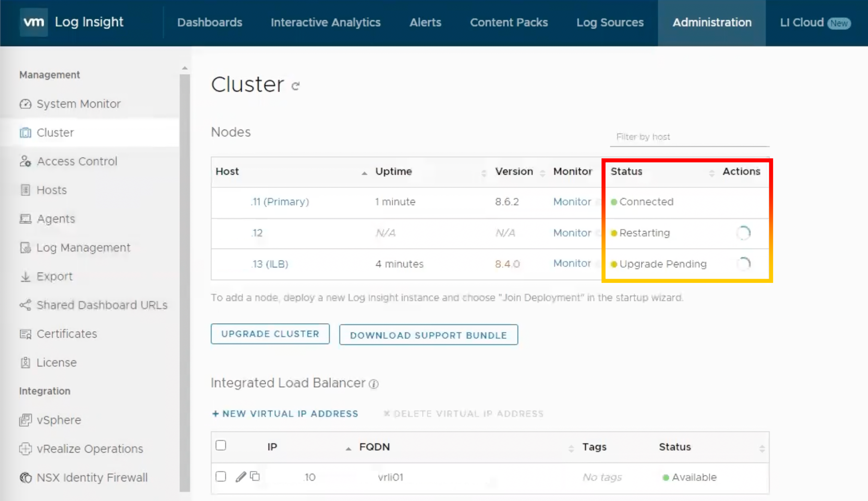
Task: Click the Access Control user icon
Action: pyautogui.click(x=26, y=161)
